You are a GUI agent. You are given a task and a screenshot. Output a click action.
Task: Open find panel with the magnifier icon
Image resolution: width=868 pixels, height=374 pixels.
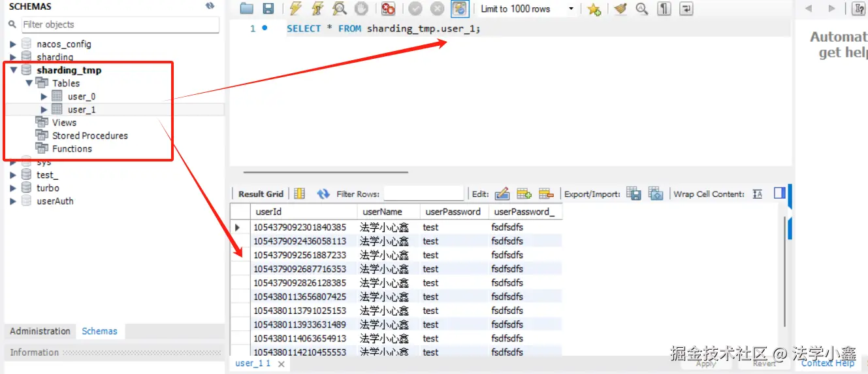coord(642,8)
